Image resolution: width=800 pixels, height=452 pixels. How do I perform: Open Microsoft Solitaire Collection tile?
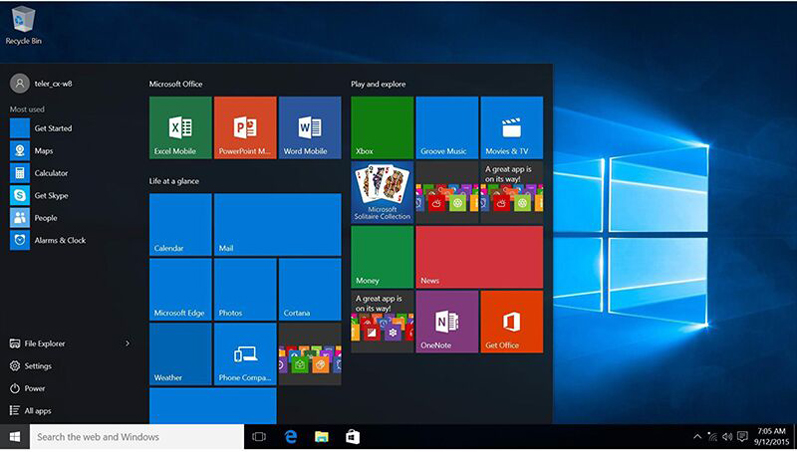pyautogui.click(x=382, y=192)
